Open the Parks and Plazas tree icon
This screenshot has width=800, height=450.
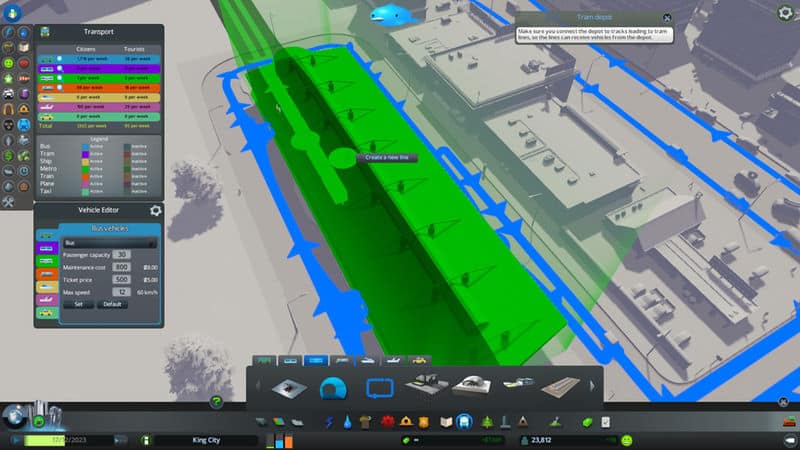(486, 421)
